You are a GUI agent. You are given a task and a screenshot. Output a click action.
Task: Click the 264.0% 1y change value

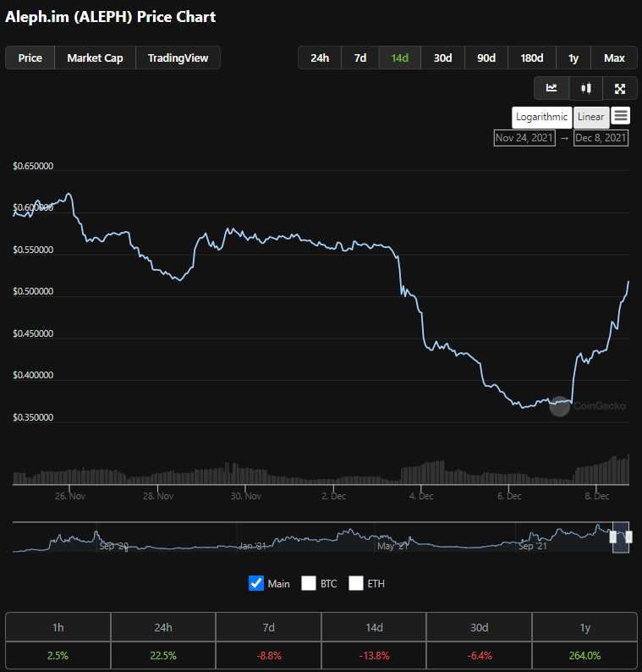(x=585, y=655)
